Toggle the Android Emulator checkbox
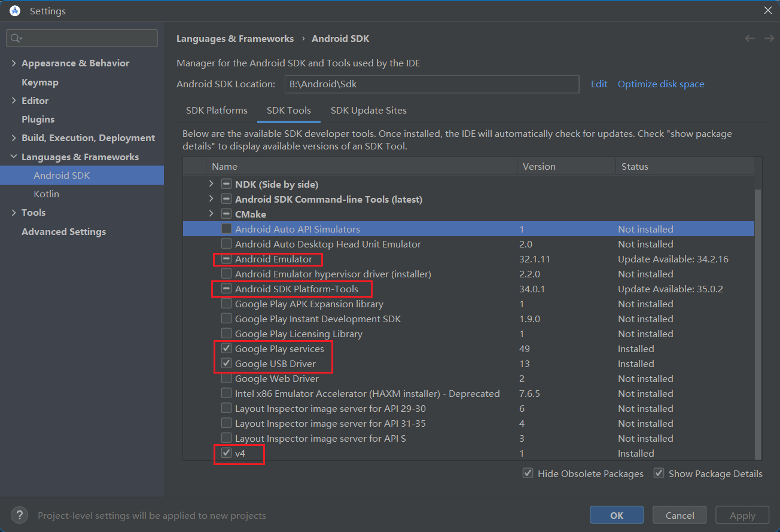 click(226, 259)
